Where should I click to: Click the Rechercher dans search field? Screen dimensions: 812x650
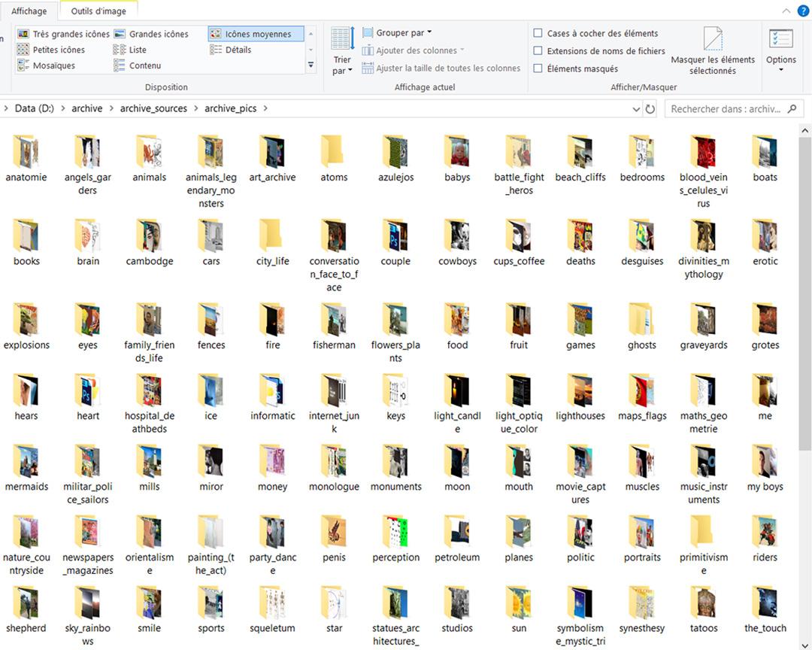725,109
